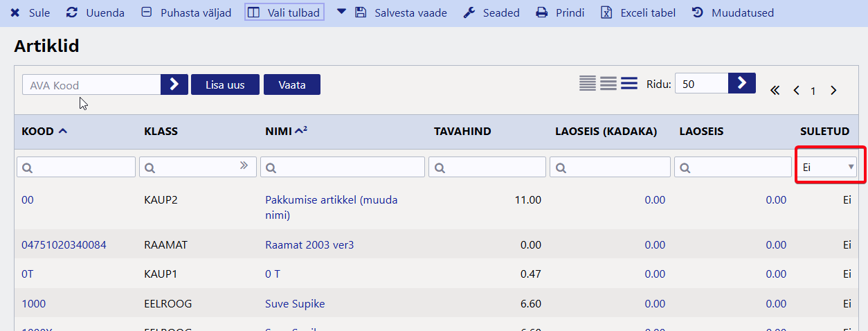The image size is (868, 331).
Task: Expand the arrow next to Salvesta vaade
Action: click(341, 12)
